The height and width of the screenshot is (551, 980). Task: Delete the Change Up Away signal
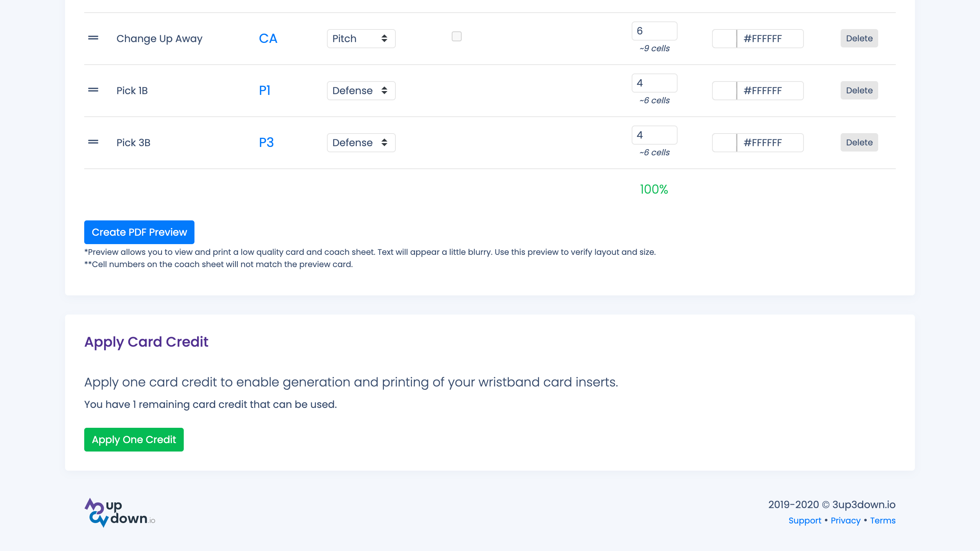pos(859,38)
